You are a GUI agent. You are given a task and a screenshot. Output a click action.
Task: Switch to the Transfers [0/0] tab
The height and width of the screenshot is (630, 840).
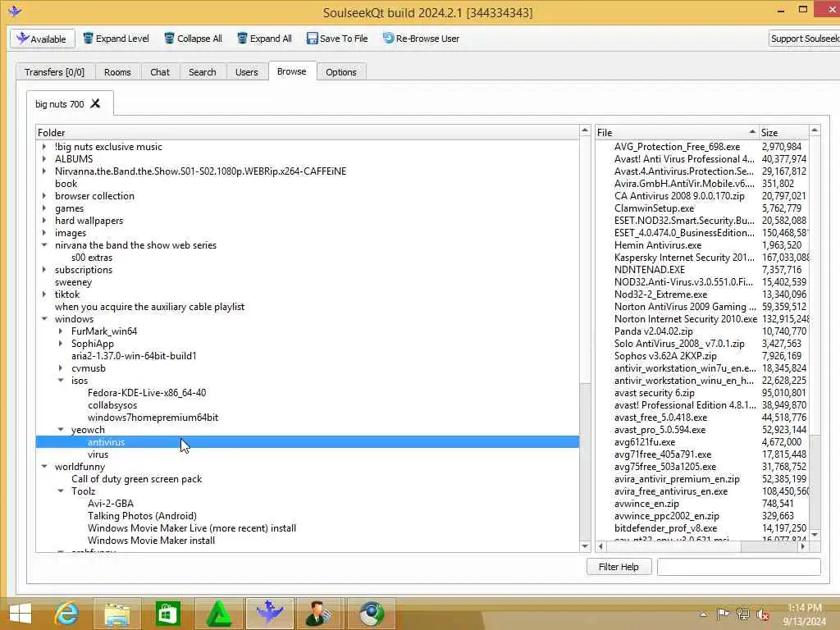[x=55, y=72]
